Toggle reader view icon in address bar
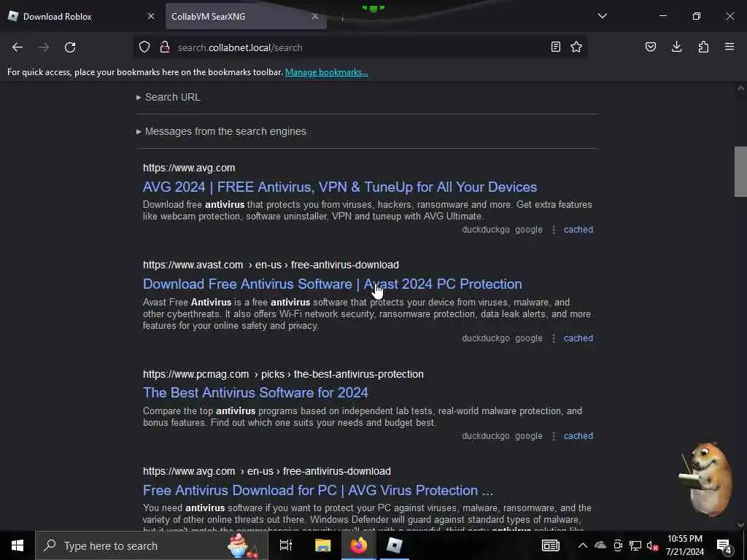 coord(555,47)
